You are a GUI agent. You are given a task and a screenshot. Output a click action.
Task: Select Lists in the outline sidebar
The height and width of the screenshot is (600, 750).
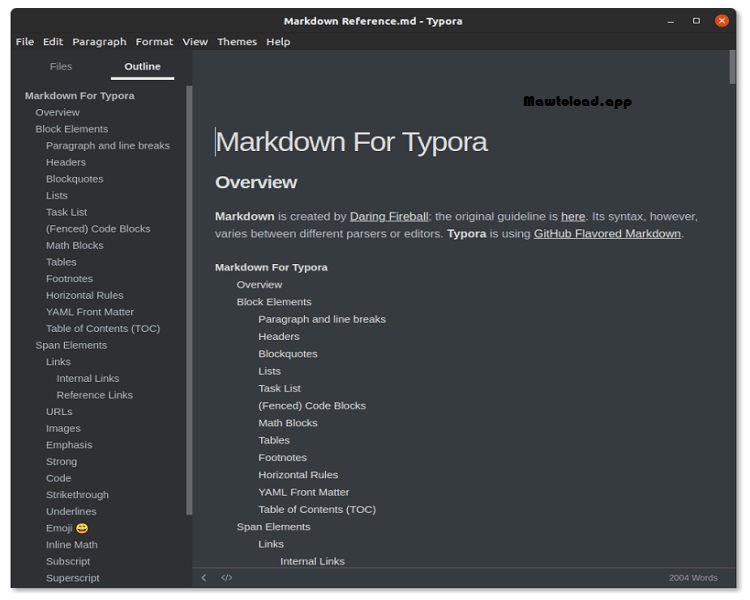(56, 196)
